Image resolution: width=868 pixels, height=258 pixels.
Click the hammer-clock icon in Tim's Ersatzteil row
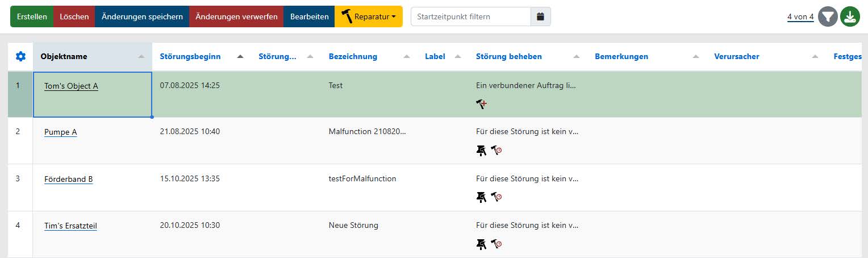click(496, 244)
